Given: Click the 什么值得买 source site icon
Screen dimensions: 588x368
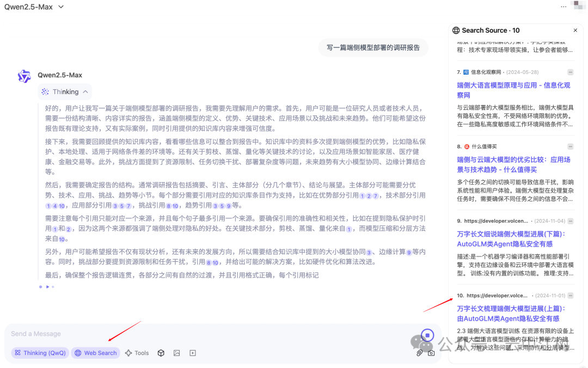Looking at the screenshot, I should point(467,146).
